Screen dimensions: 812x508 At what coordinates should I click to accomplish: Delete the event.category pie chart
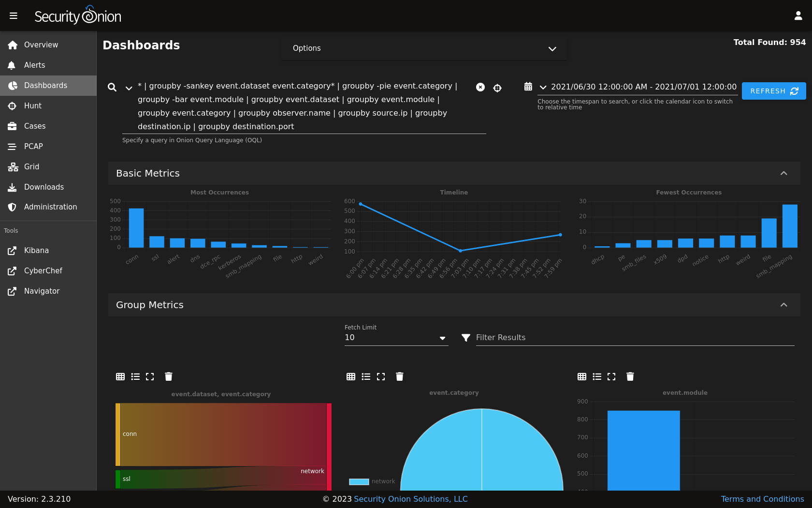pyautogui.click(x=399, y=376)
